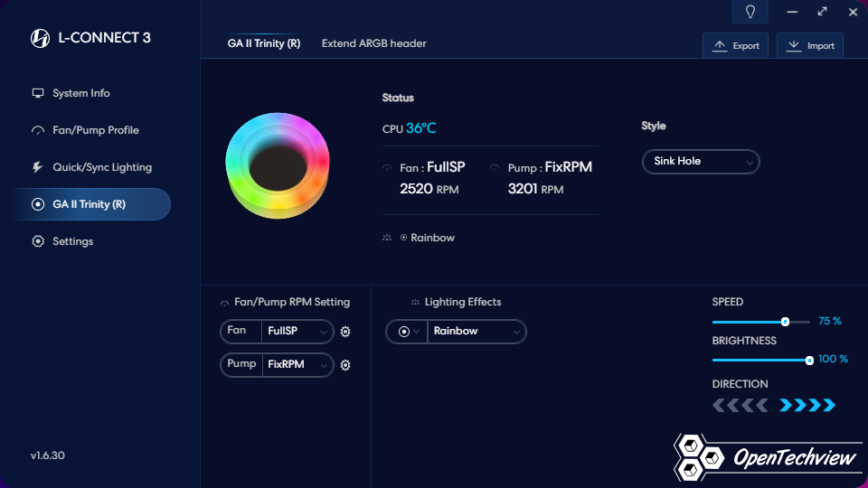
Task: Click the Style label
Action: pos(653,127)
